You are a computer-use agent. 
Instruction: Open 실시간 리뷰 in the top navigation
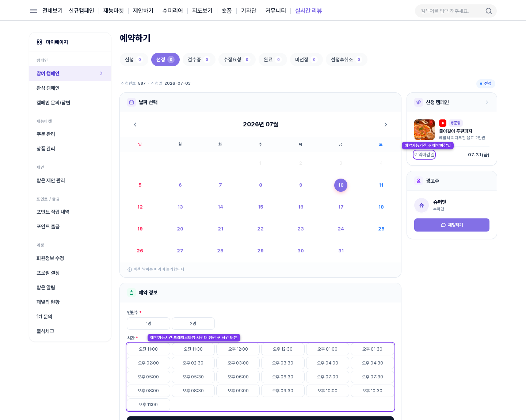tap(309, 11)
